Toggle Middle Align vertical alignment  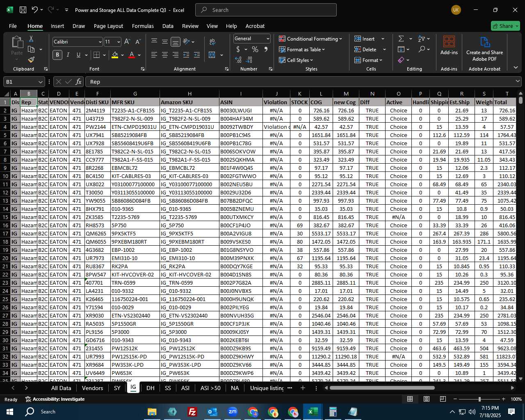(165, 42)
